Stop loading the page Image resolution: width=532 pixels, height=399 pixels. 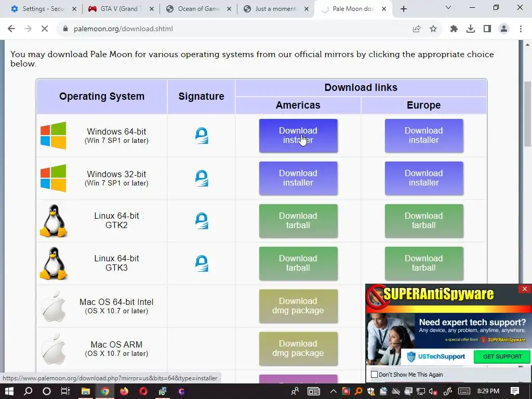coord(45,29)
